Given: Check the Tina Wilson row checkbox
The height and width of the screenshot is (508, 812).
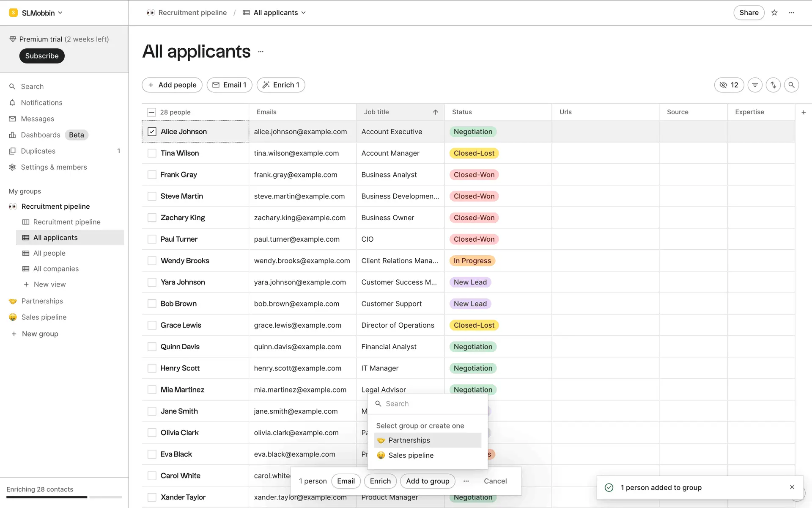Looking at the screenshot, I should tap(152, 153).
